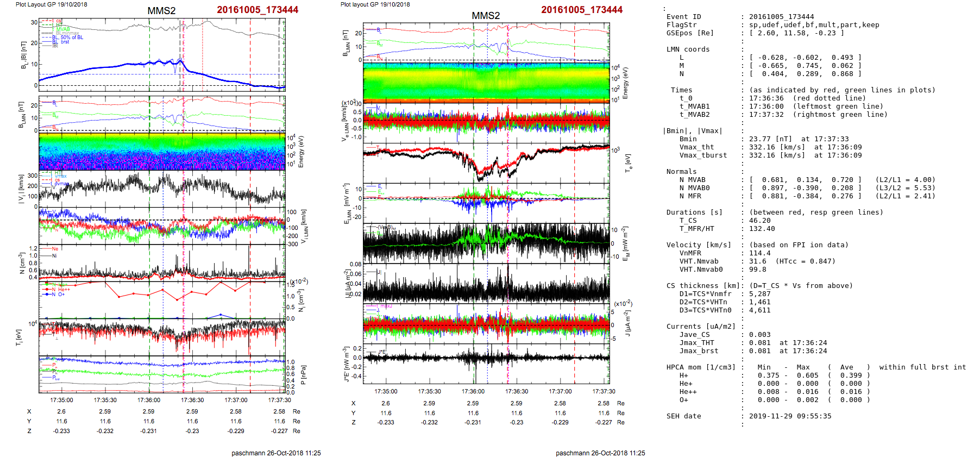The image size is (980, 457).
Task: Click the paschmann footer text under the right plot
Action: click(x=600, y=453)
